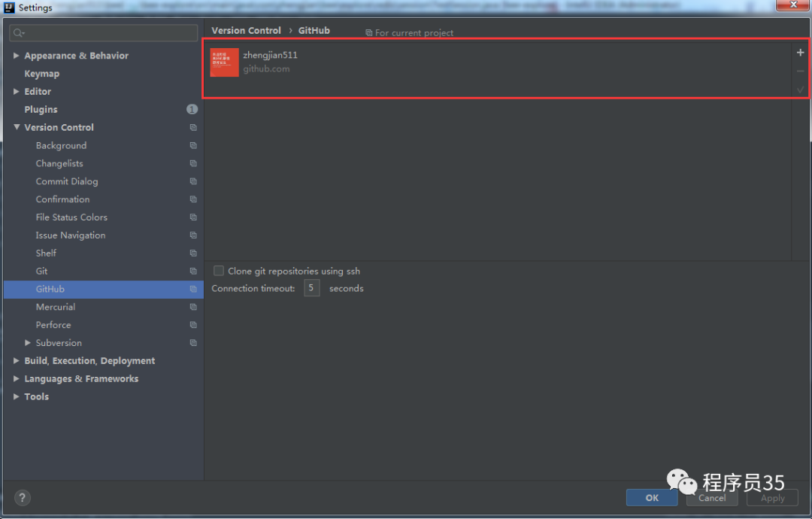Viewport: 812px width, 519px height.
Task: Expand the Subversion node arrow
Action: click(28, 343)
